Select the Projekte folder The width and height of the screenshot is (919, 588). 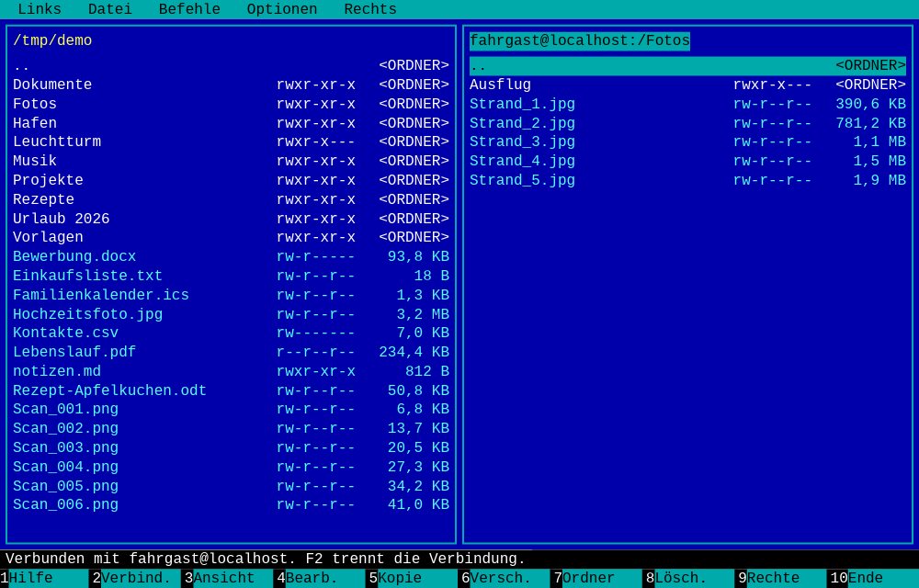pos(231,180)
